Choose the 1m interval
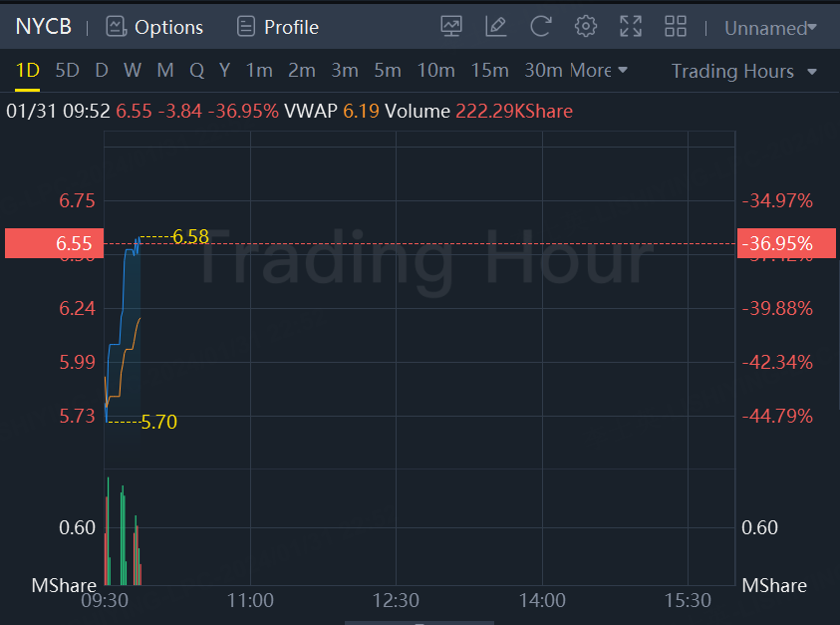Viewport: 840px width, 625px height. click(259, 70)
